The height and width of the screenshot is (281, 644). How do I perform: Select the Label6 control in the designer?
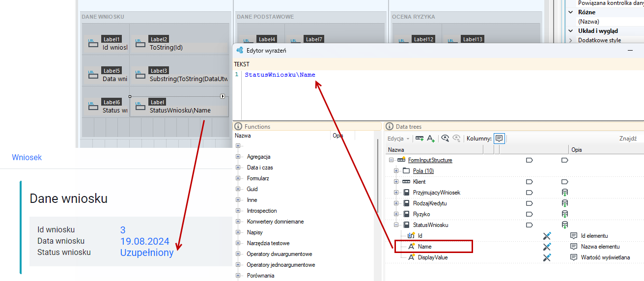[x=107, y=106]
